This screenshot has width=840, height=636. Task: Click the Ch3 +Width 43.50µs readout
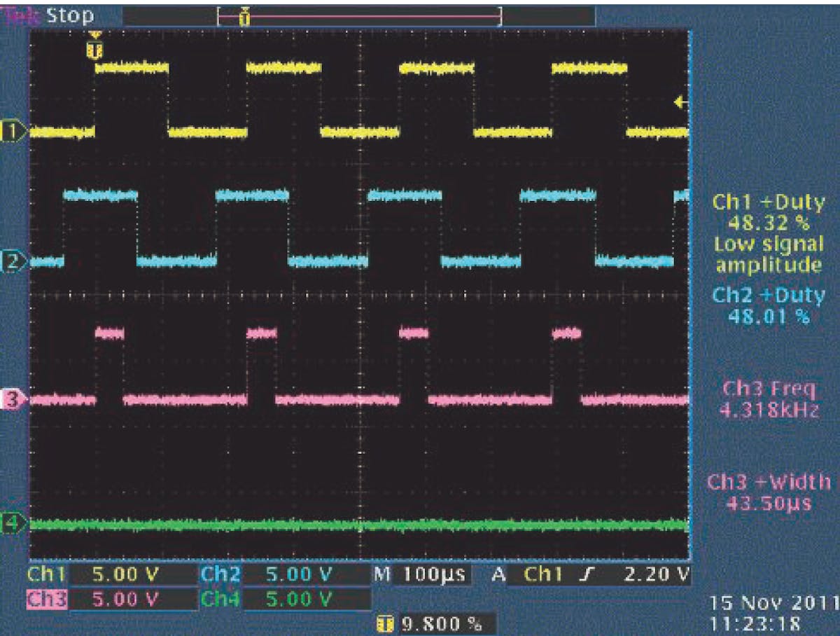point(766,494)
